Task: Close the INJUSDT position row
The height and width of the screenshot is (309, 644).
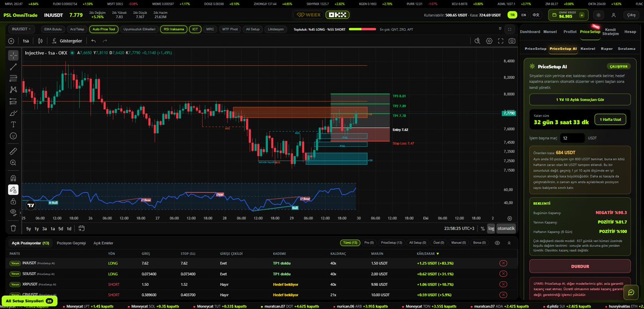Action: pyautogui.click(x=503, y=263)
